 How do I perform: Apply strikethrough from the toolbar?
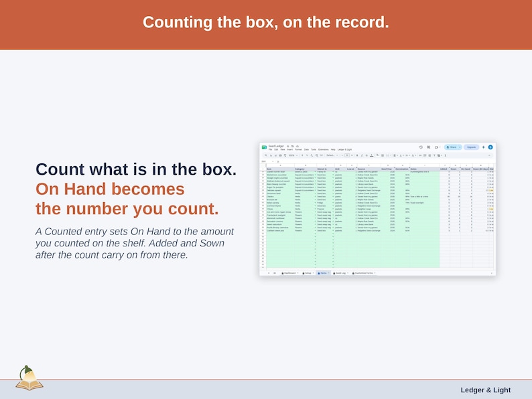tap(367, 155)
